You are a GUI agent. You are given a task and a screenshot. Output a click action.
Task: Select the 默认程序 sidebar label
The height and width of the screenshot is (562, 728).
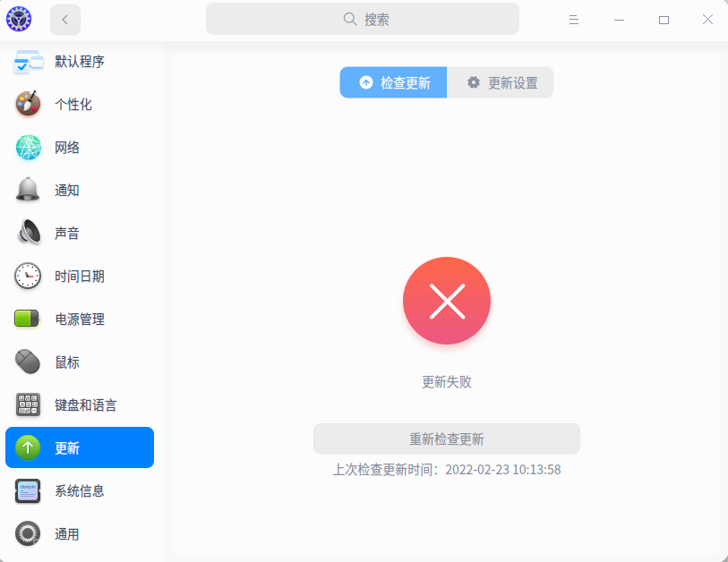click(80, 61)
